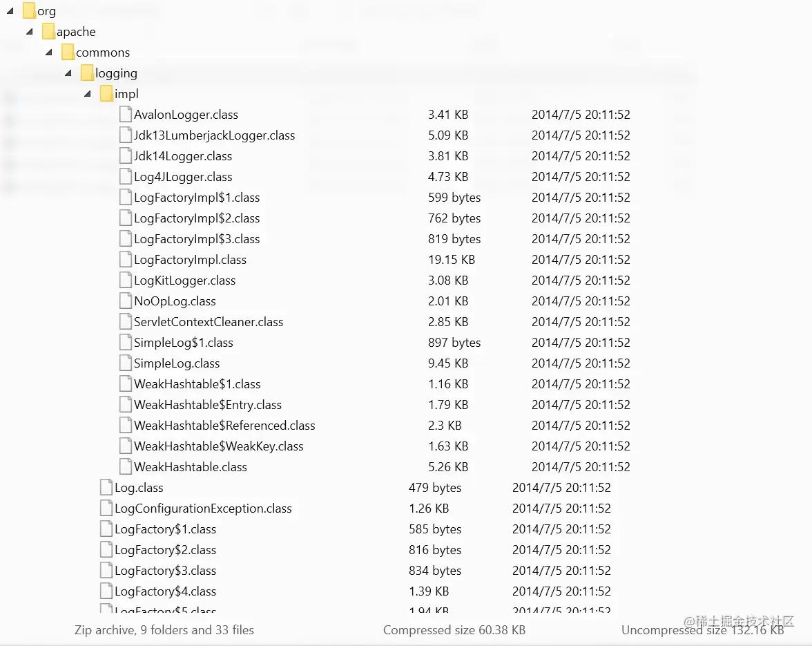Image resolution: width=812 pixels, height=646 pixels.
Task: Click the 9.45 KB size value
Action: 448,363
